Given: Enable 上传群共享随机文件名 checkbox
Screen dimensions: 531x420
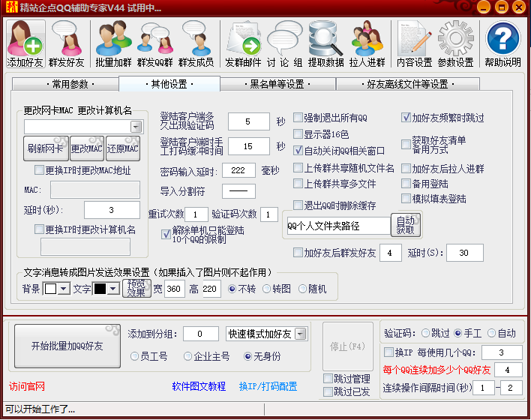Looking at the screenshot, I should point(298,168).
